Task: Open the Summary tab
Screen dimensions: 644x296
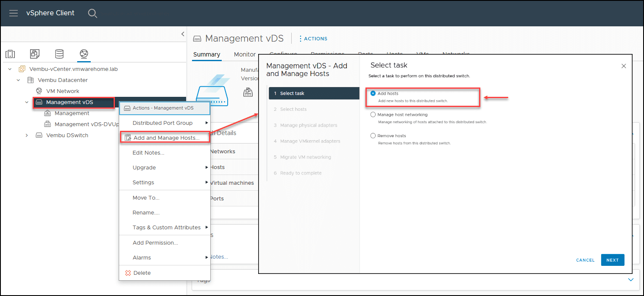Action: pos(206,54)
